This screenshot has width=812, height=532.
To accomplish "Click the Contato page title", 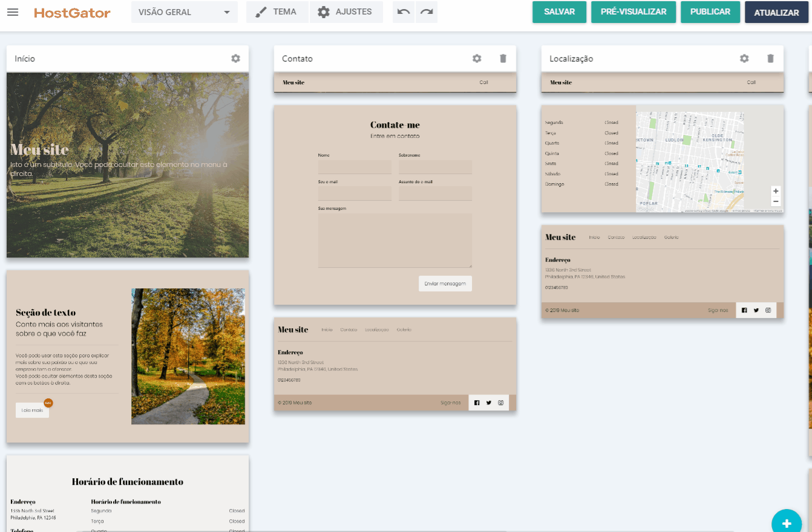I will [x=297, y=59].
